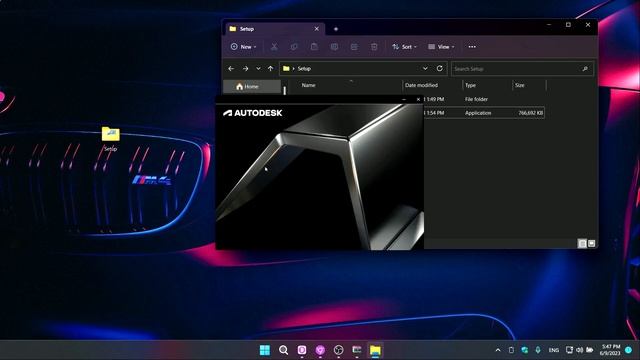Click the microphone tray icon
Image resolution: width=640 pixels, height=360 pixels.
538,350
